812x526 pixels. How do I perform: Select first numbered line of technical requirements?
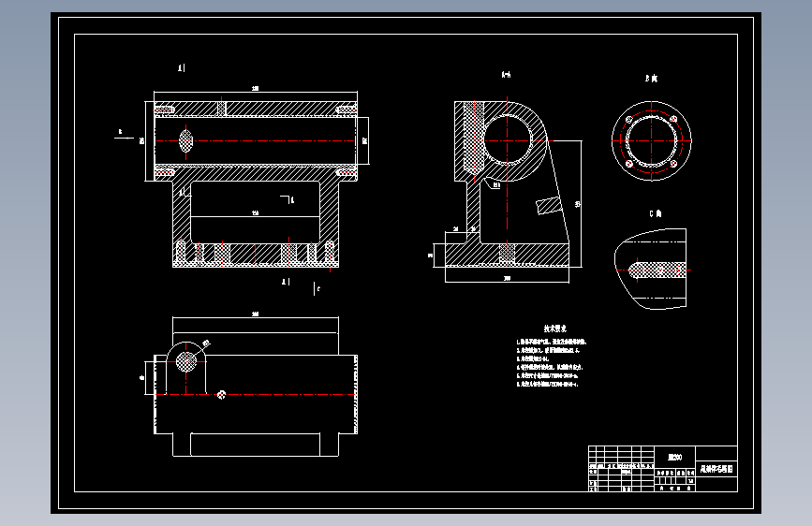[x=552, y=342]
